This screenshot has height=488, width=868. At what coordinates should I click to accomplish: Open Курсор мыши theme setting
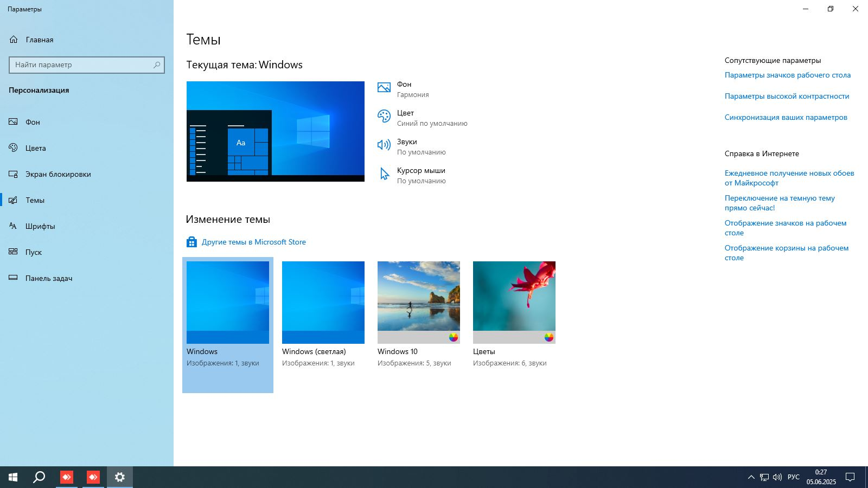[x=412, y=175]
